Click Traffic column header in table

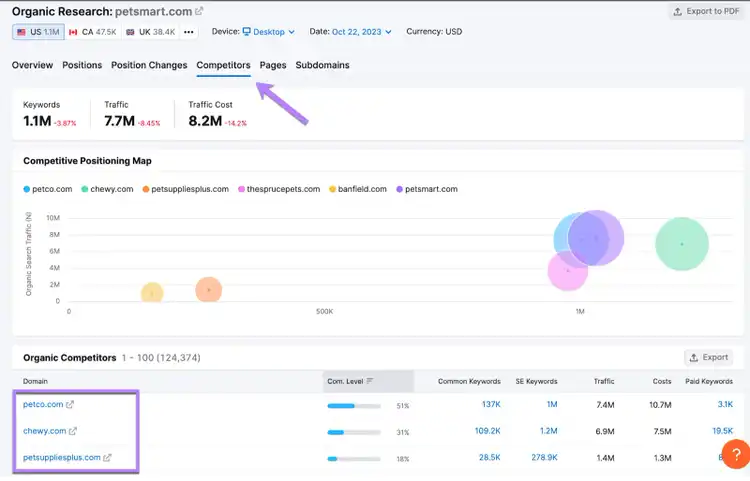pos(604,381)
